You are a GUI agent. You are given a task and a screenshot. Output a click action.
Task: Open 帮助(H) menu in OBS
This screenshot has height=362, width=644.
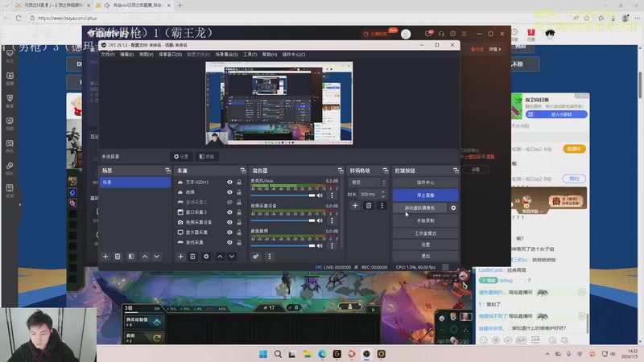coord(270,54)
